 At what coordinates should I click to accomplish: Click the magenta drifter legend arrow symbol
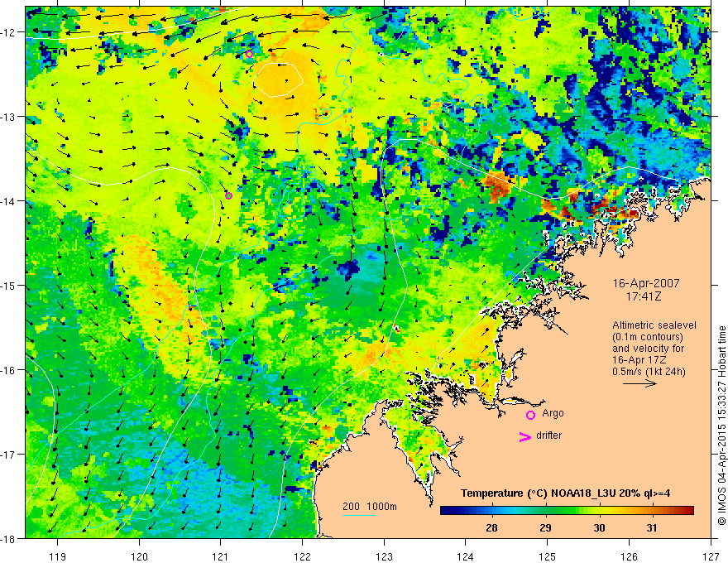click(x=525, y=436)
